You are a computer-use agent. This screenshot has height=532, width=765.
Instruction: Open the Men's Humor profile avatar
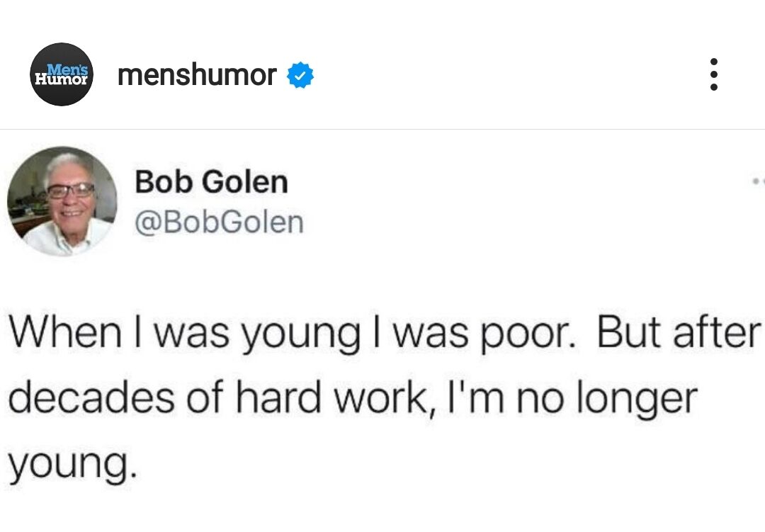tap(63, 74)
